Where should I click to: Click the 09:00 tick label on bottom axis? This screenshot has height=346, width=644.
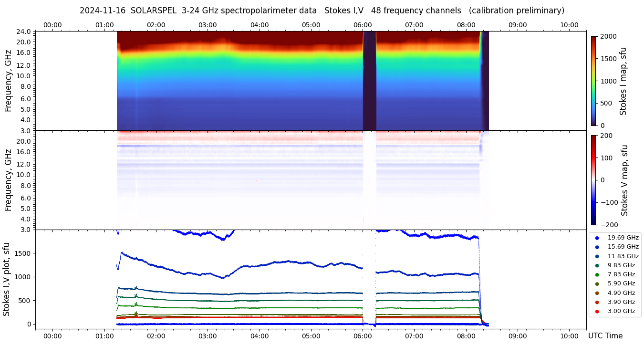click(518, 336)
